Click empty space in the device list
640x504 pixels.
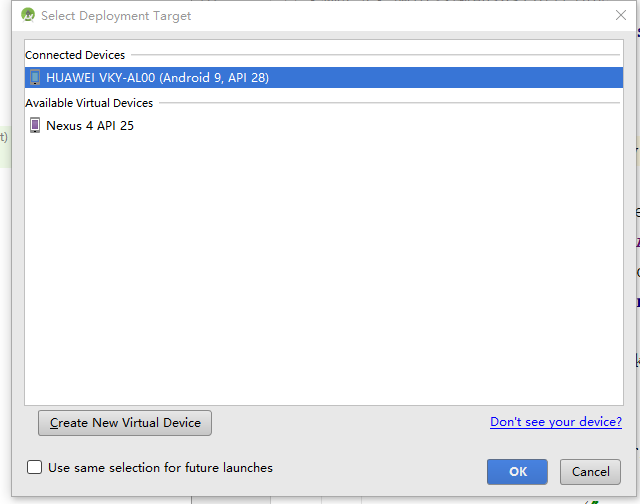tap(320, 280)
